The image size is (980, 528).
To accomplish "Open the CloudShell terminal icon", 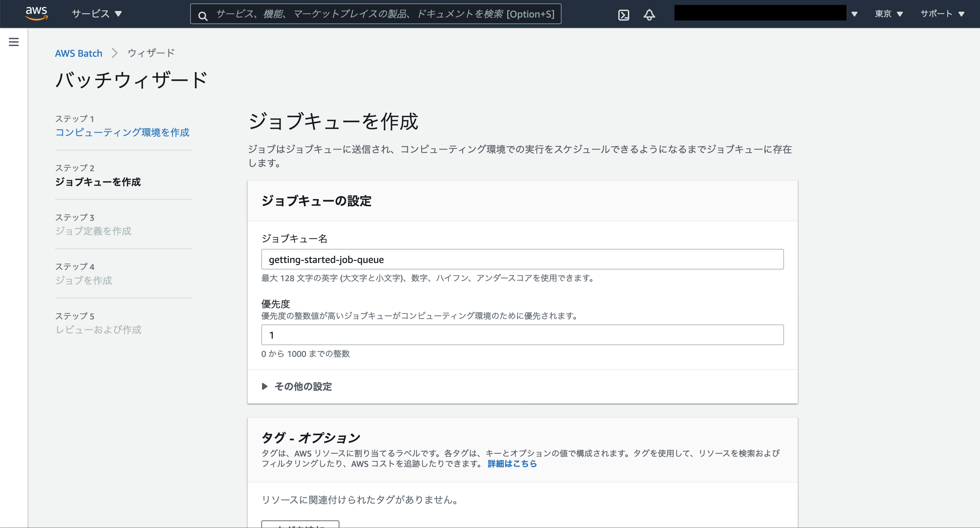I will pyautogui.click(x=623, y=15).
